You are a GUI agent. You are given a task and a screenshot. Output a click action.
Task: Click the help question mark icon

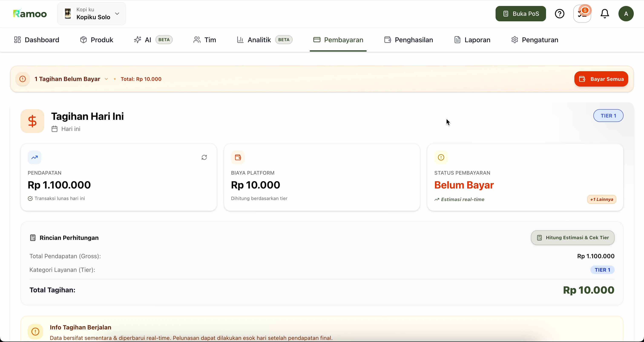[x=559, y=14]
